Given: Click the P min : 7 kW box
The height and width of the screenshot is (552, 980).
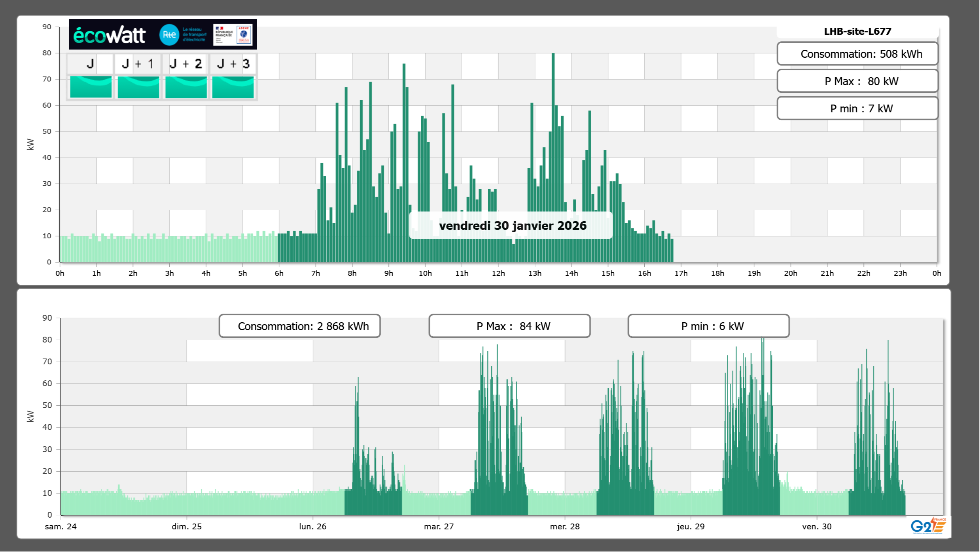Looking at the screenshot, I should pos(857,108).
